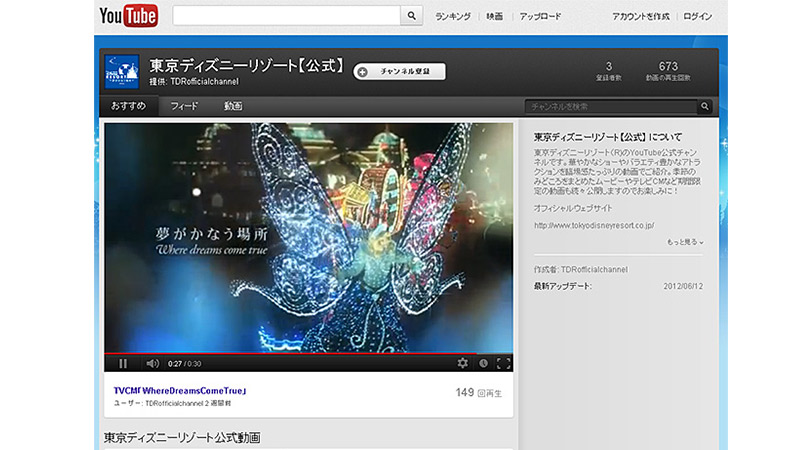The width and height of the screenshot is (800, 450).
Task: Click the video player frame
Action: click(x=309, y=237)
